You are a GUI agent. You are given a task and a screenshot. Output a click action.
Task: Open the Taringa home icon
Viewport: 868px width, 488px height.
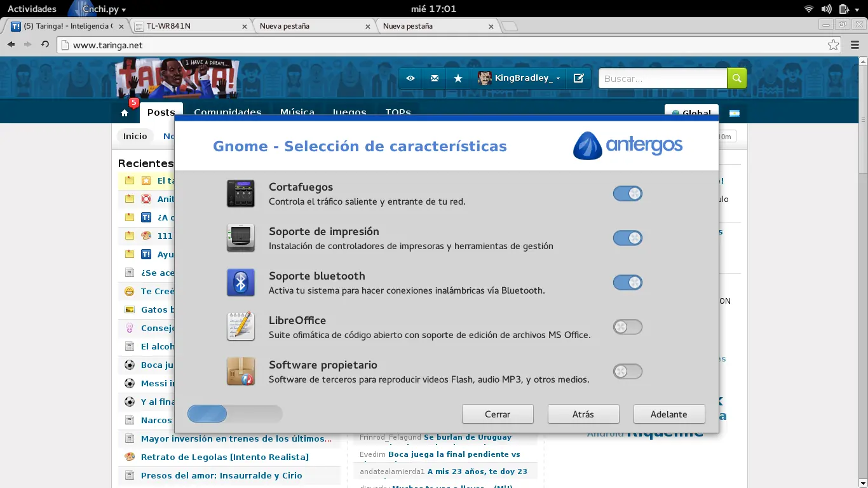(125, 113)
